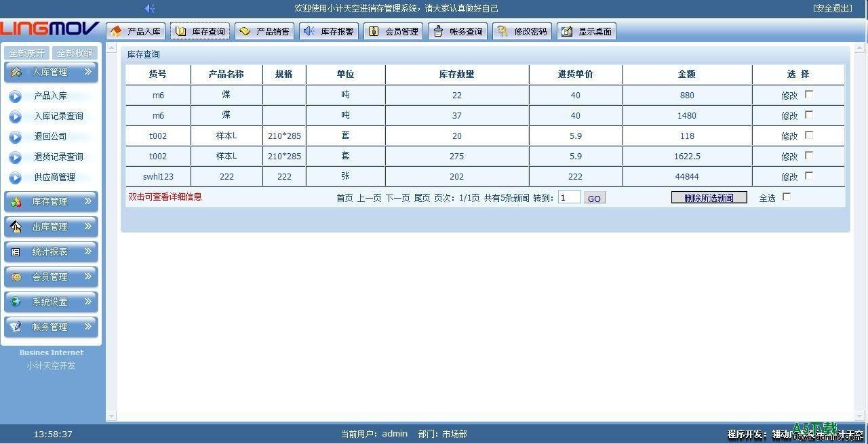Click the GO button
Viewport: 868px width, 444px height.
tap(594, 198)
